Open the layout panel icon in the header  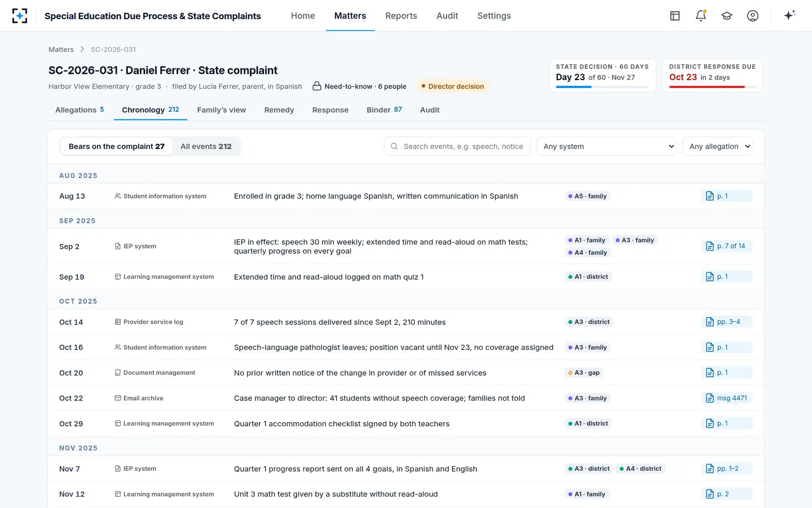pos(675,16)
